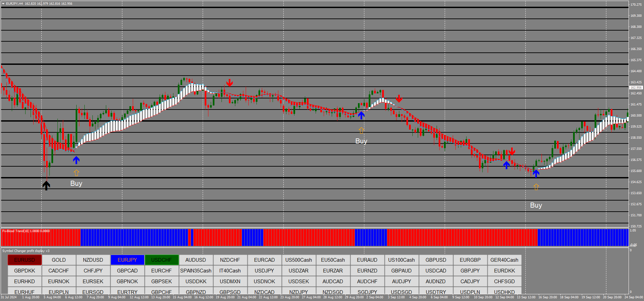Click the current price label 162.956
The image size is (644, 301).
click(x=636, y=87)
